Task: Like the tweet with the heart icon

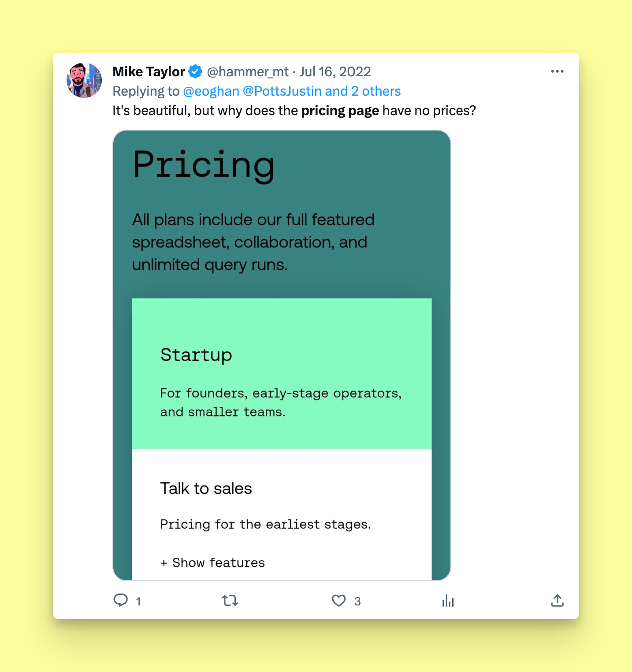Action: pos(338,600)
